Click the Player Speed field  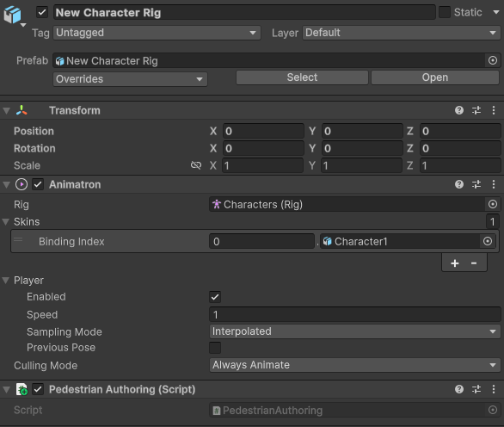(x=355, y=315)
